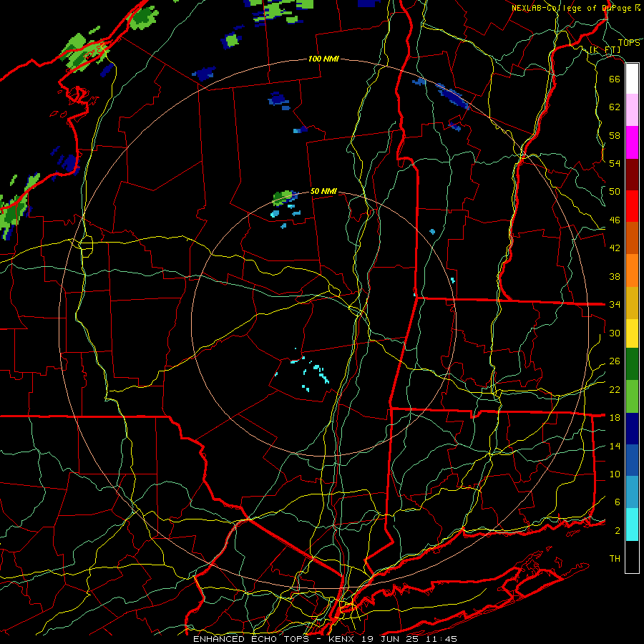Image resolution: width=644 pixels, height=644 pixels.
Task: Click the light pink swatch at 62
Action: pyautogui.click(x=632, y=110)
